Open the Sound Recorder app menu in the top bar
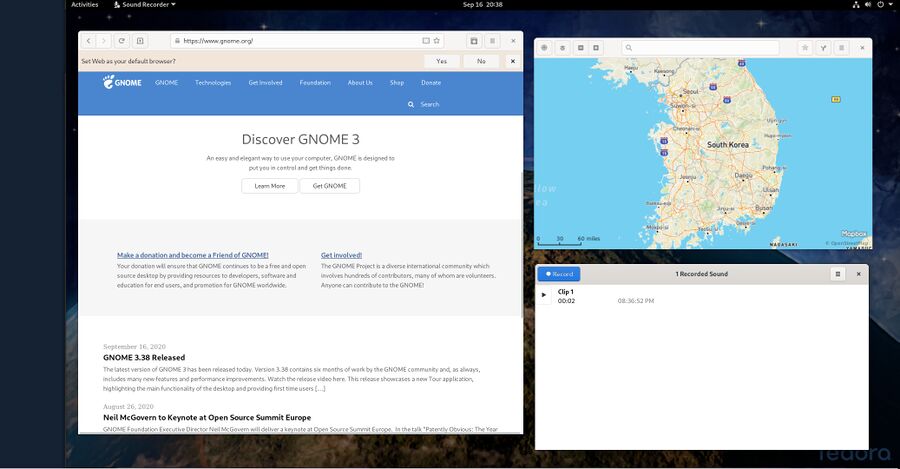The height and width of the screenshot is (469, 900). click(x=145, y=5)
